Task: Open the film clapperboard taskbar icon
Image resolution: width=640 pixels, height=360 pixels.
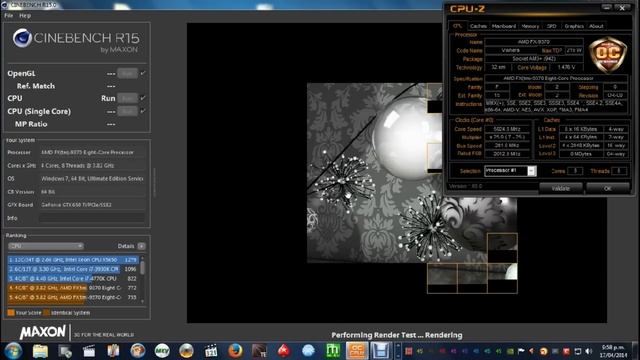Action: pos(89,351)
